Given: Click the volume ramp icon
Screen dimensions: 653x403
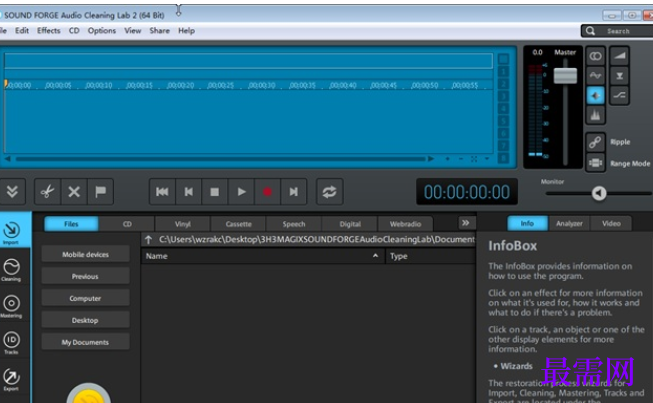Looking at the screenshot, I should [x=620, y=56].
